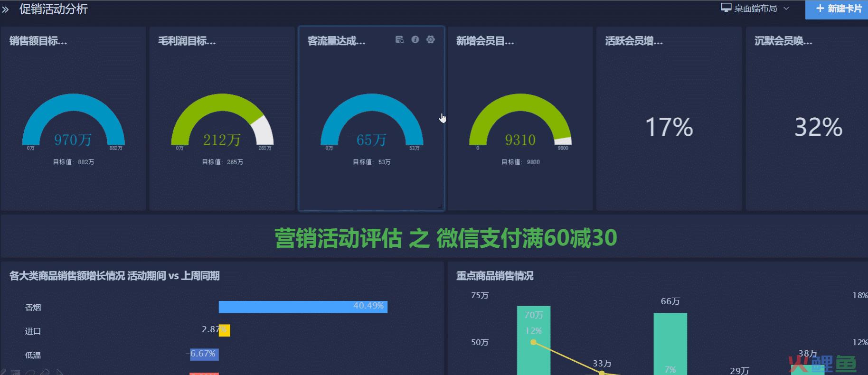
Task: Select the 毛利润目标 card title
Action: (x=187, y=41)
